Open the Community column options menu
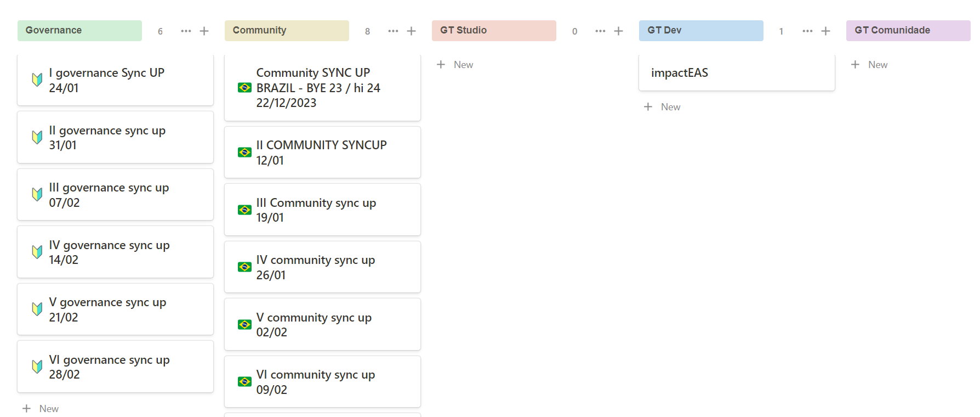This screenshot has height=417, width=980. click(x=393, y=31)
